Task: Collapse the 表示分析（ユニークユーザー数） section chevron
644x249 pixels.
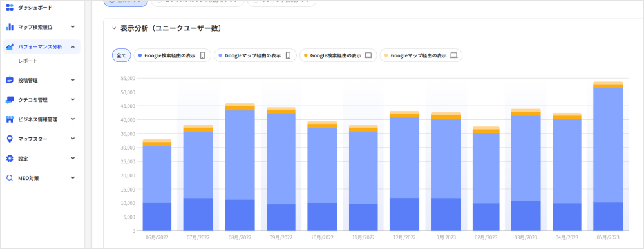Action: click(x=114, y=28)
